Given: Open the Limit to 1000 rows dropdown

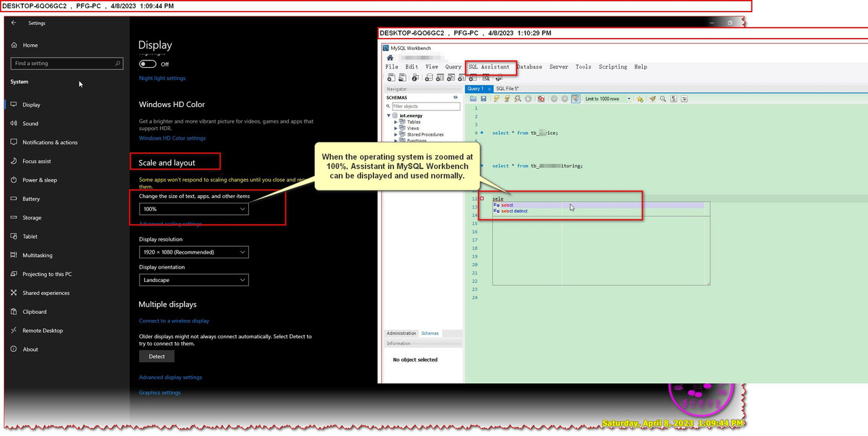Looking at the screenshot, I should coord(608,99).
